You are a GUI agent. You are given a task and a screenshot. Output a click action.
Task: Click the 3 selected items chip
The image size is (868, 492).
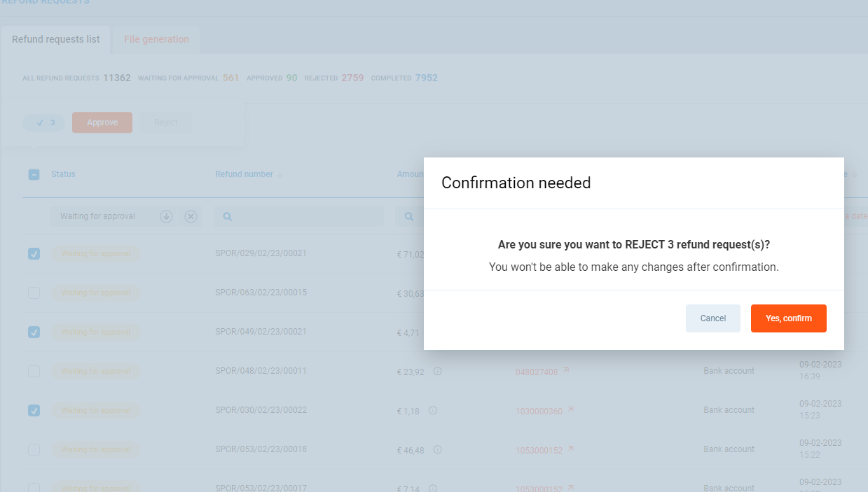45,122
